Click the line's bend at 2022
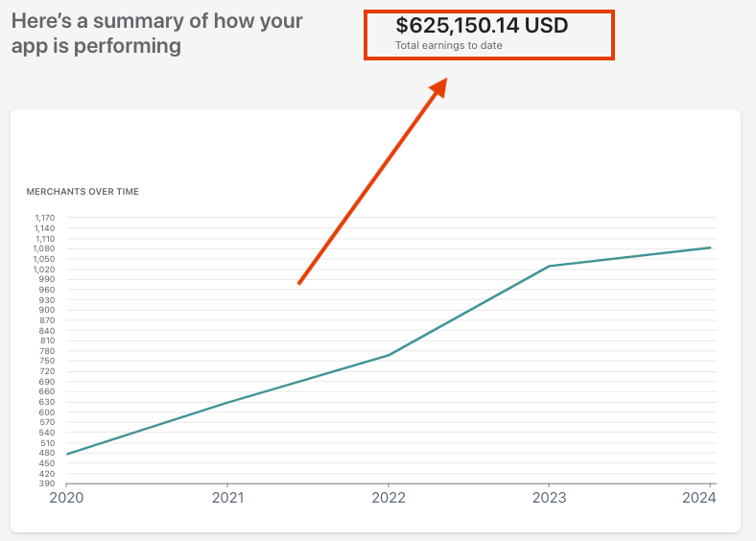 [389, 355]
